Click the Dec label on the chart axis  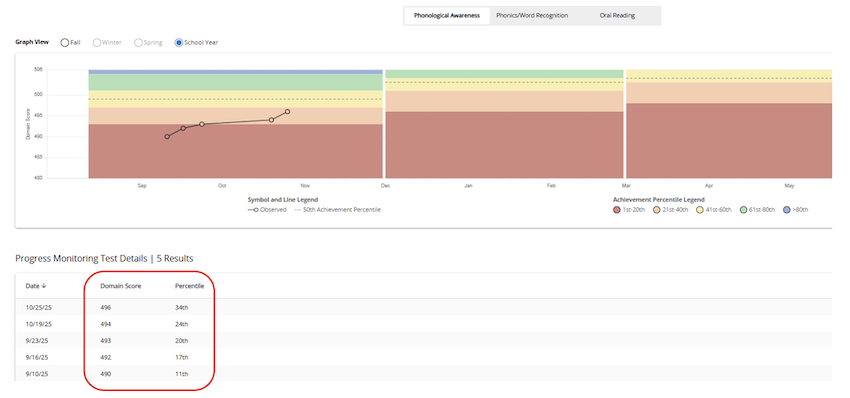[x=385, y=186]
